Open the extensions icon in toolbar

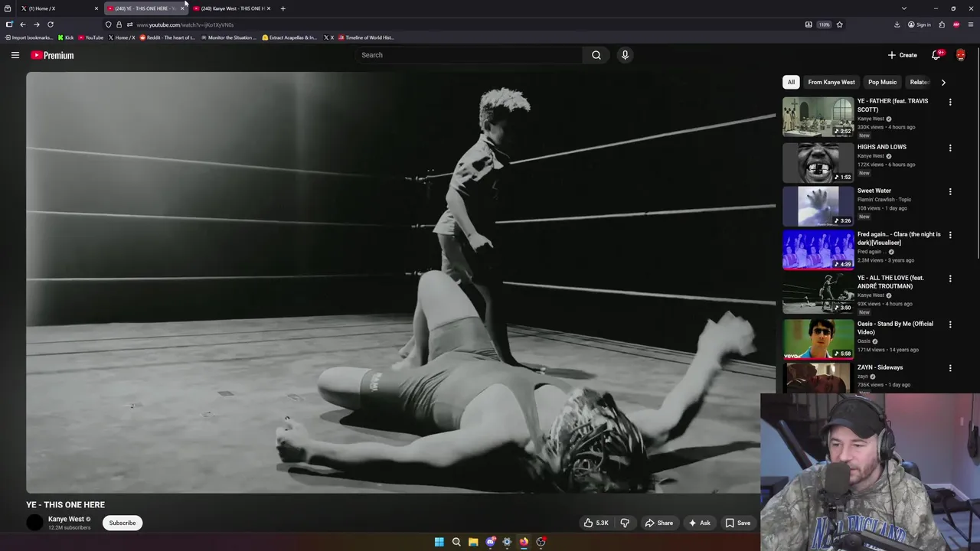pos(942,24)
